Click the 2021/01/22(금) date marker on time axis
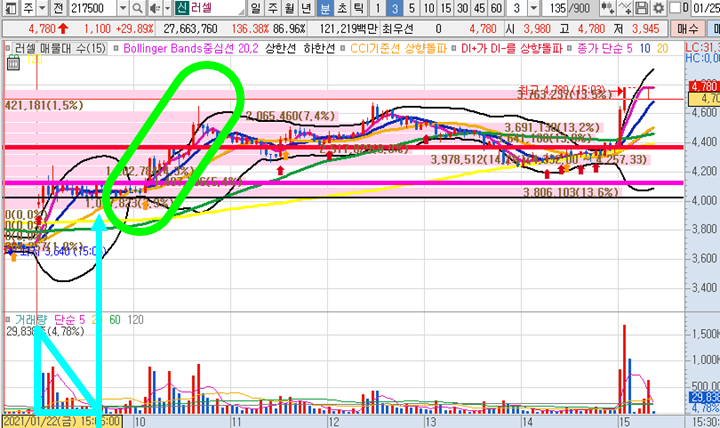Screen dimensions: 720x428 pyautogui.click(x=62, y=422)
